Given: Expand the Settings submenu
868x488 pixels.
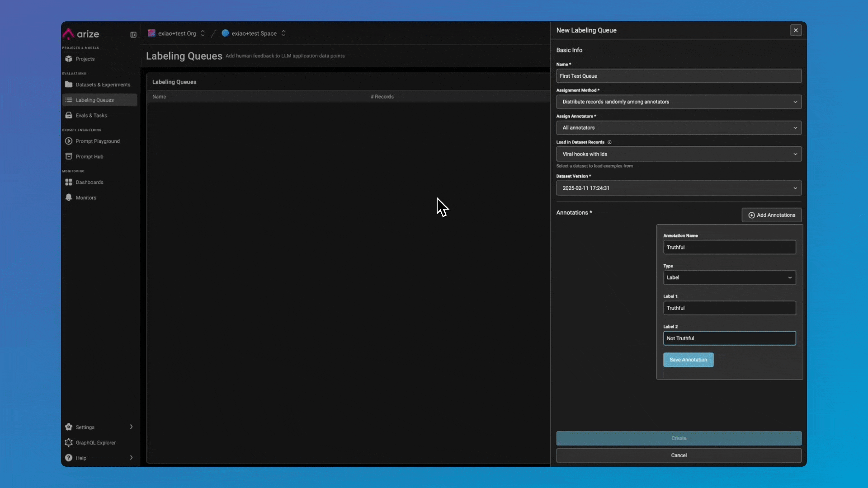Looking at the screenshot, I should 131,427.
